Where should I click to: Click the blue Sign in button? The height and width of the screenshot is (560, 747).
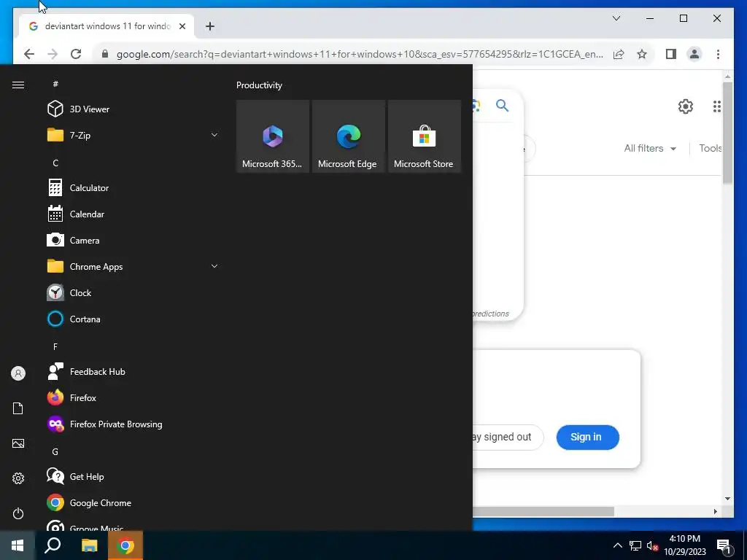tap(587, 437)
